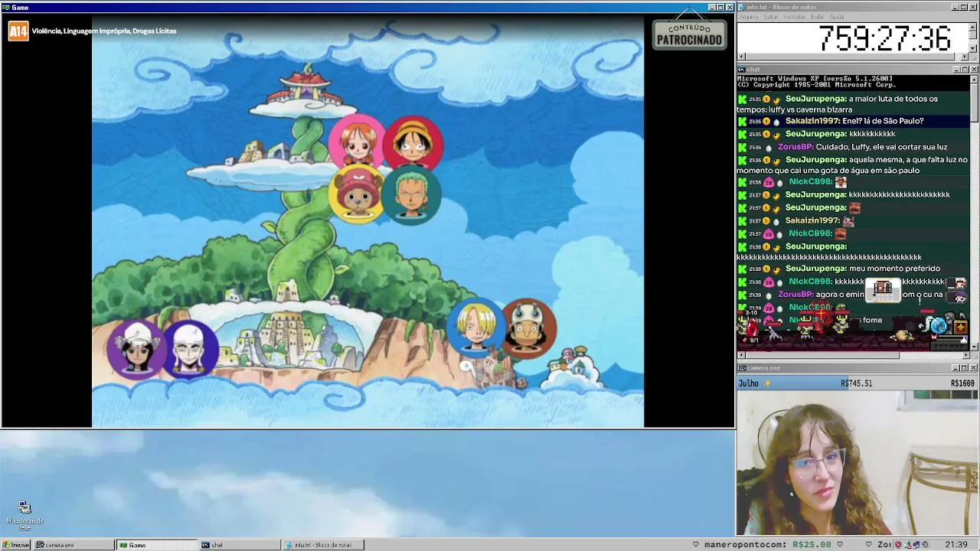Screen dimensions: 980x551
Task: Open the Ajuda menu in Notepad
Action: (837, 17)
